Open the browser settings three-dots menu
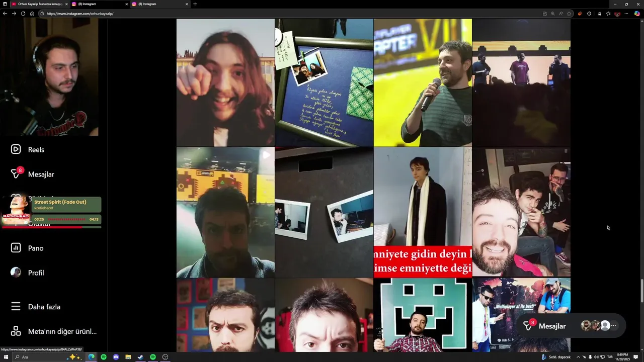This screenshot has height=362, width=644. coord(627,14)
